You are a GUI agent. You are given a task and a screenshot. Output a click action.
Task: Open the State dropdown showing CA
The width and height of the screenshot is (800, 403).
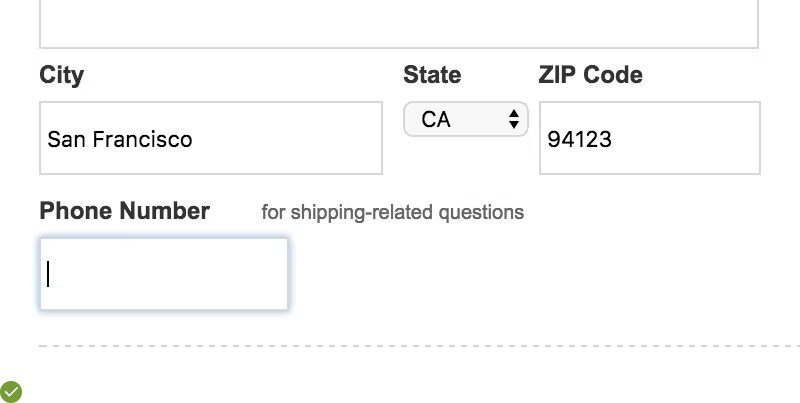click(465, 120)
